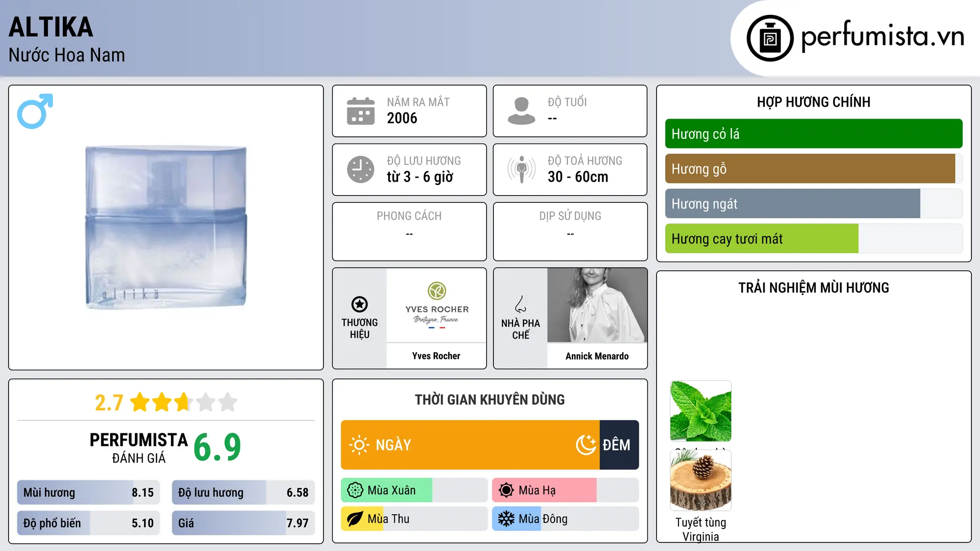Click the orange Ngày daytime bar

[x=470, y=445]
